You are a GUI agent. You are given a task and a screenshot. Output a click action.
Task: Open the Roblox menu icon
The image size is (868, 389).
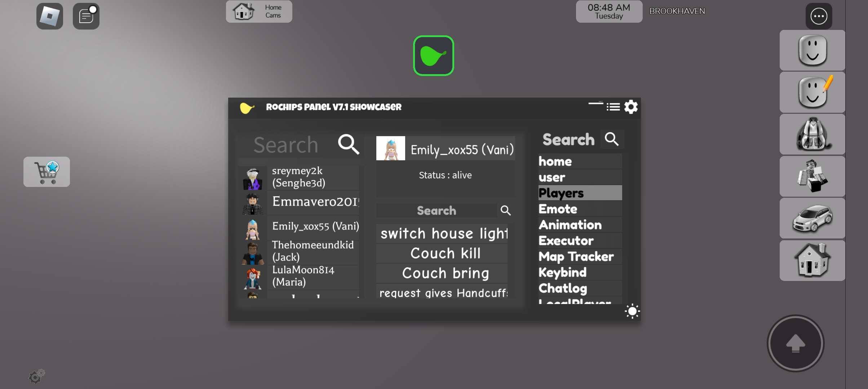pos(50,16)
